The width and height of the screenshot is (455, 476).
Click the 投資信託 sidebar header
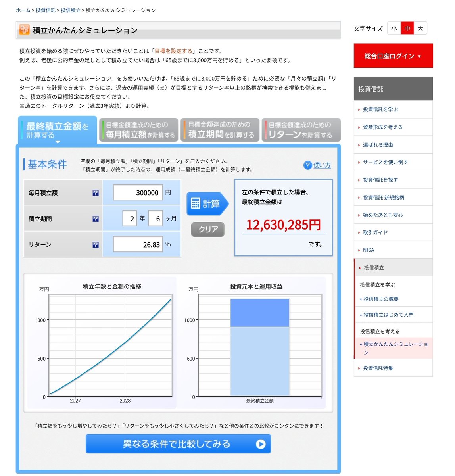(x=393, y=89)
